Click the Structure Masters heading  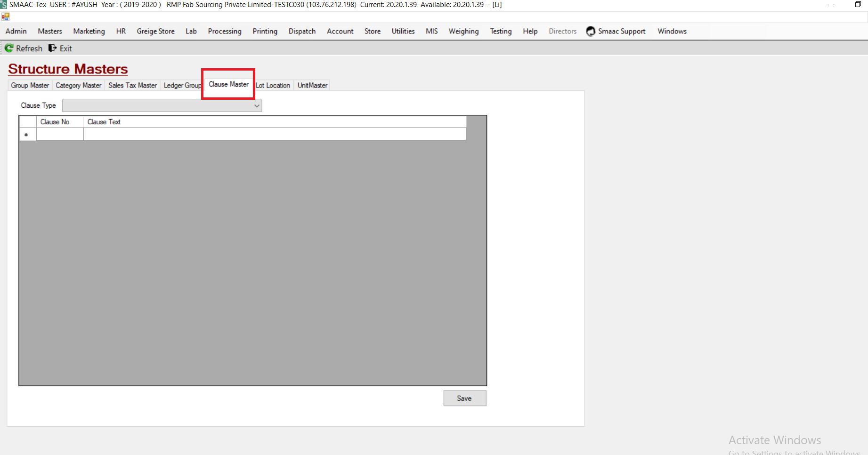click(68, 69)
